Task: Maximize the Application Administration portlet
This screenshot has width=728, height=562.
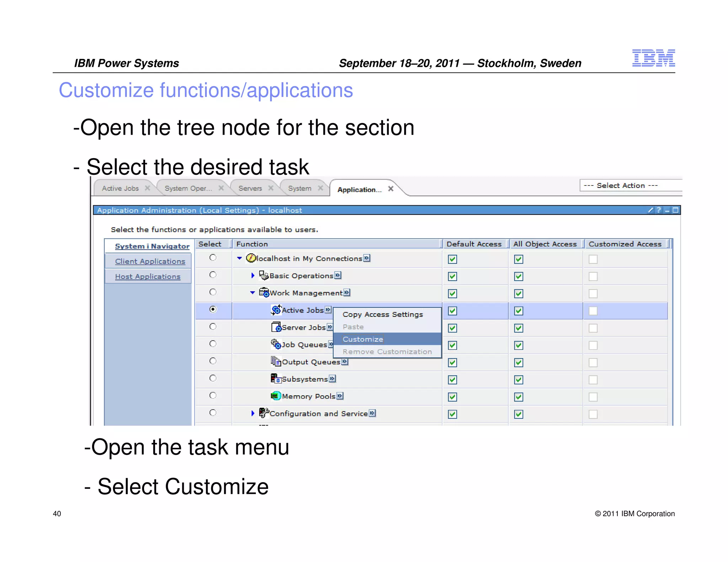Action: [675, 210]
